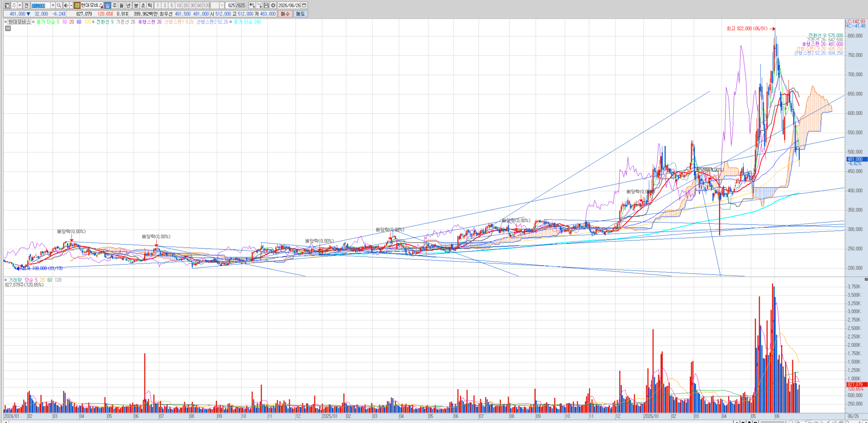Switch to 분 minute period
Image resolution: width=868 pixels, height=423 pixels.
click(136, 5)
